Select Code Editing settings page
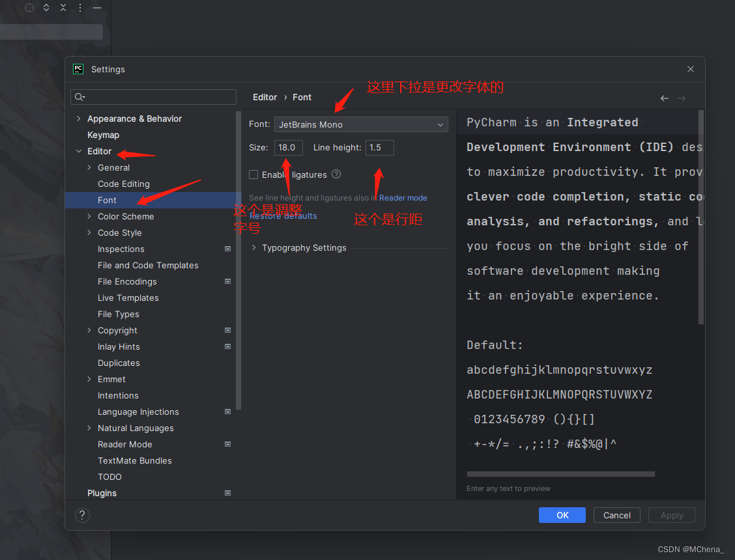735x560 pixels. click(124, 184)
